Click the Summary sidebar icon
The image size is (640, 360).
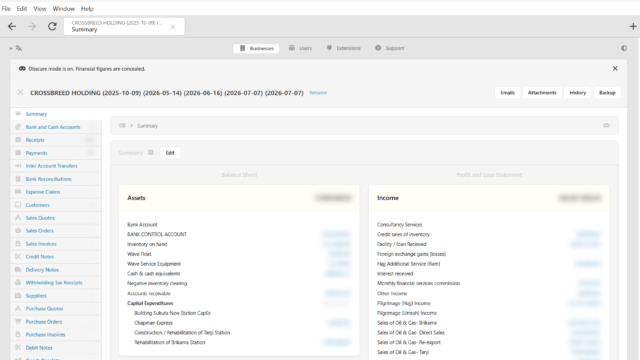pyautogui.click(x=18, y=114)
